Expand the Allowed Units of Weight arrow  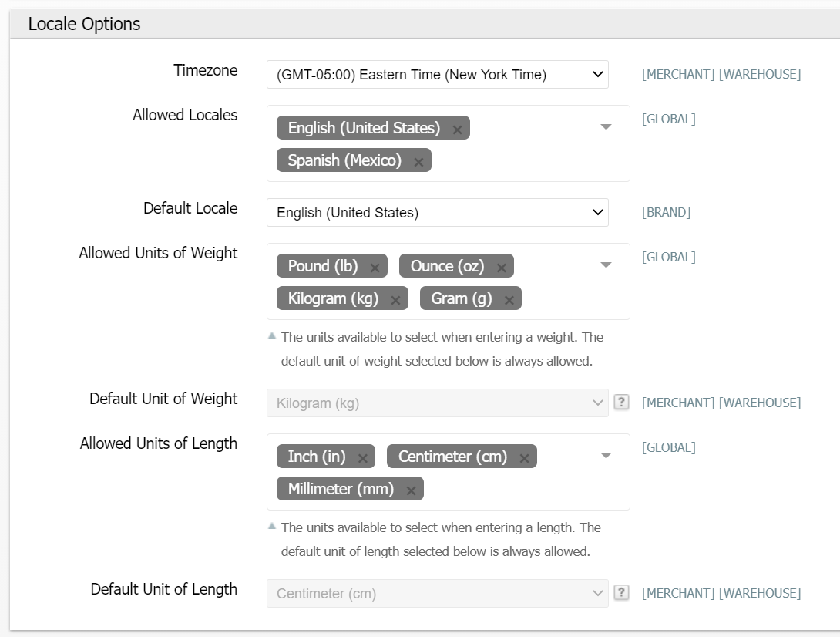click(x=606, y=265)
